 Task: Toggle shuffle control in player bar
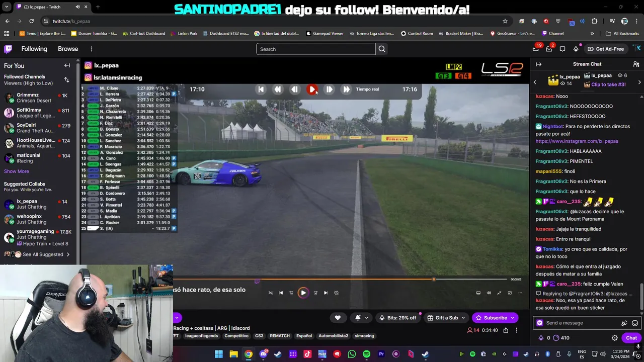(270, 293)
